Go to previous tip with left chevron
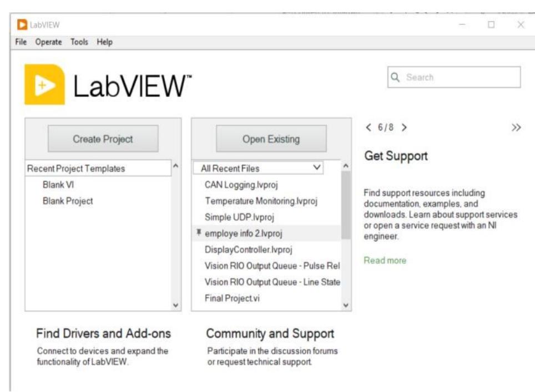This screenshot has height=392, width=535. [x=369, y=128]
